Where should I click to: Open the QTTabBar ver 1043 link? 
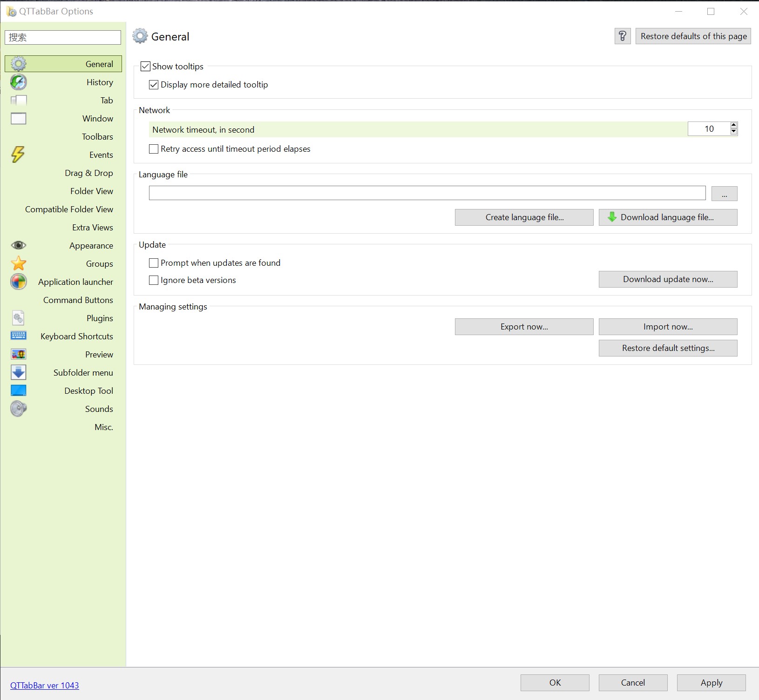[x=45, y=685]
